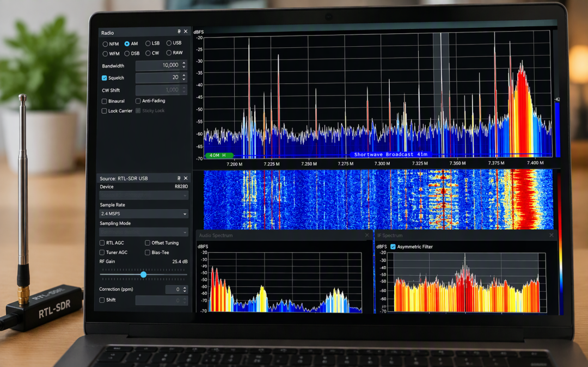Choose USB demodulation mode
Viewport: 588px width, 367px height.
click(x=169, y=43)
